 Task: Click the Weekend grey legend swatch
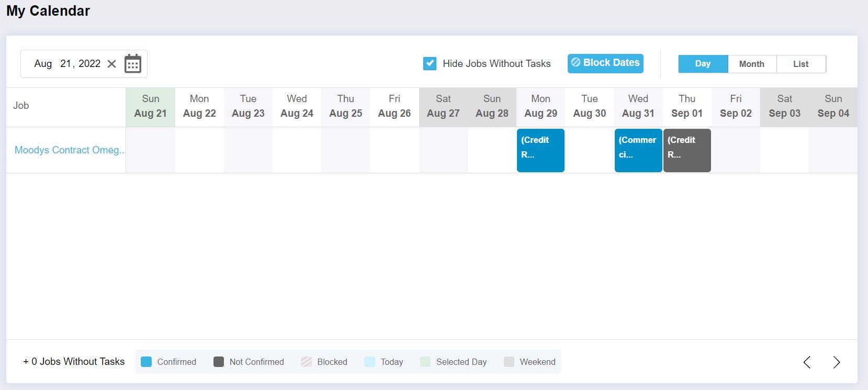[x=509, y=362]
